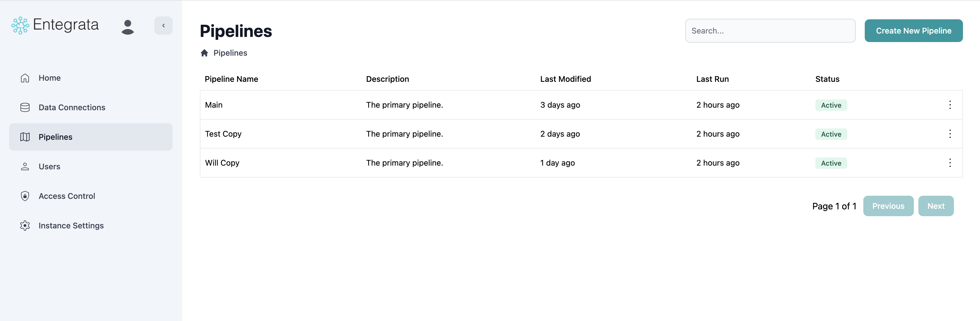Select the Access Control shield icon
The height and width of the screenshot is (321, 980).
(25, 196)
